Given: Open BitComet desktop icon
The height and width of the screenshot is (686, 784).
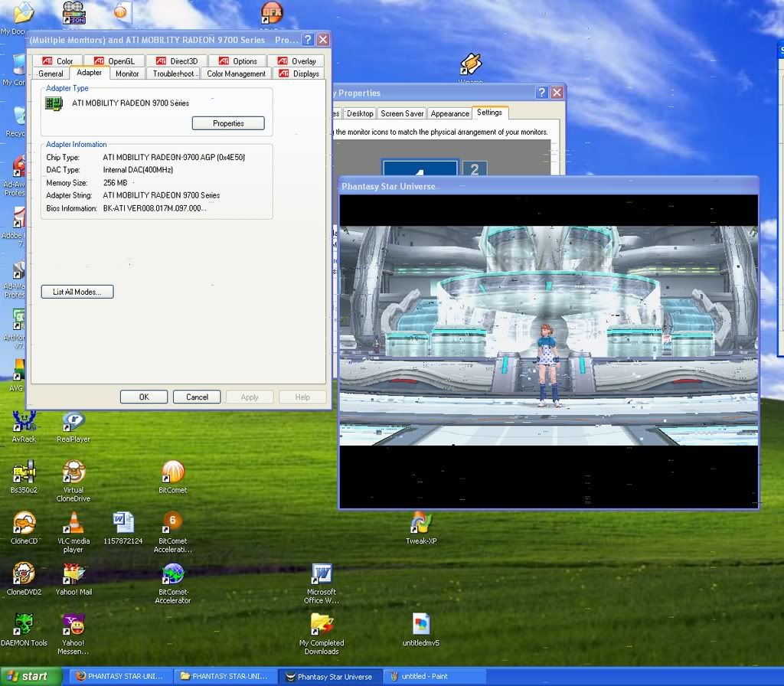Looking at the screenshot, I should (173, 478).
